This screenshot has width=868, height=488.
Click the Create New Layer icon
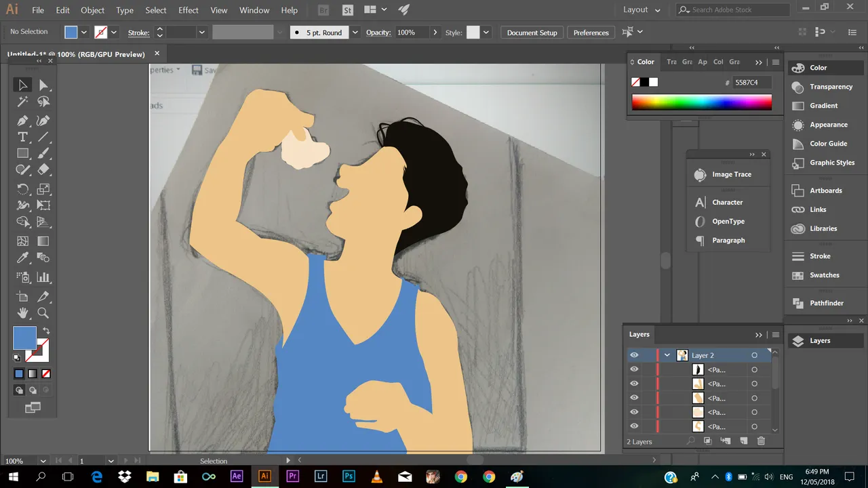coord(743,441)
